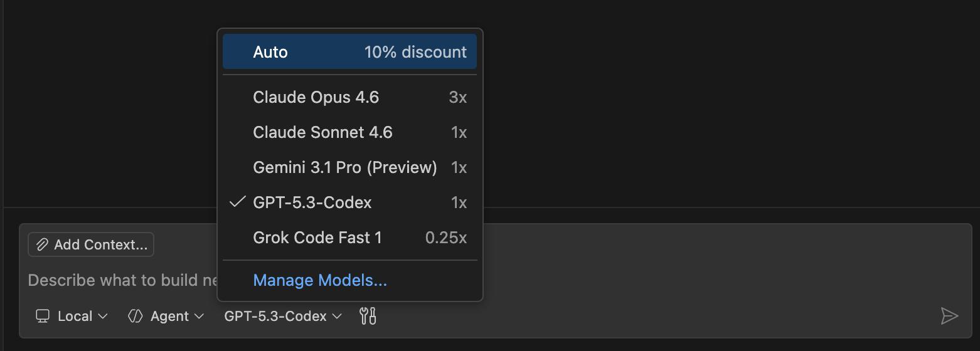Click the Agent mode icon
Screen dimensions: 980x351
point(136,316)
